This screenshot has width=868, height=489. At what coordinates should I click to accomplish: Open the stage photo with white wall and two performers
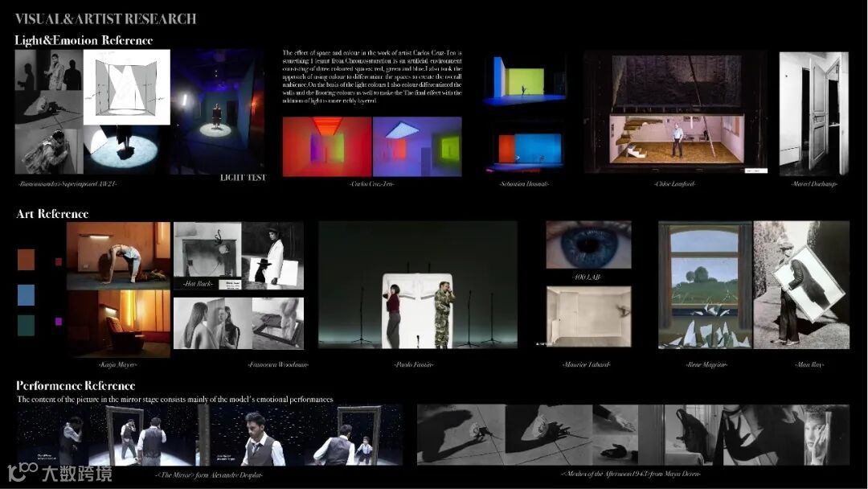click(x=418, y=285)
